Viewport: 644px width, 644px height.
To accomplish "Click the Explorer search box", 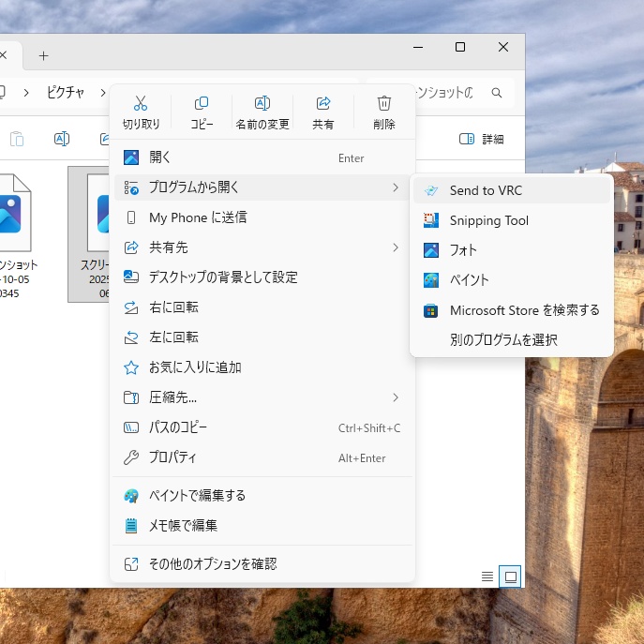I will point(441,93).
